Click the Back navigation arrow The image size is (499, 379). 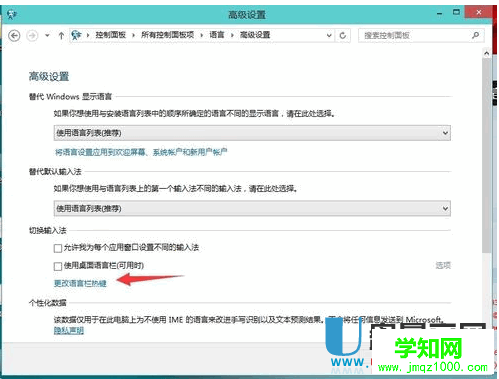click(14, 35)
